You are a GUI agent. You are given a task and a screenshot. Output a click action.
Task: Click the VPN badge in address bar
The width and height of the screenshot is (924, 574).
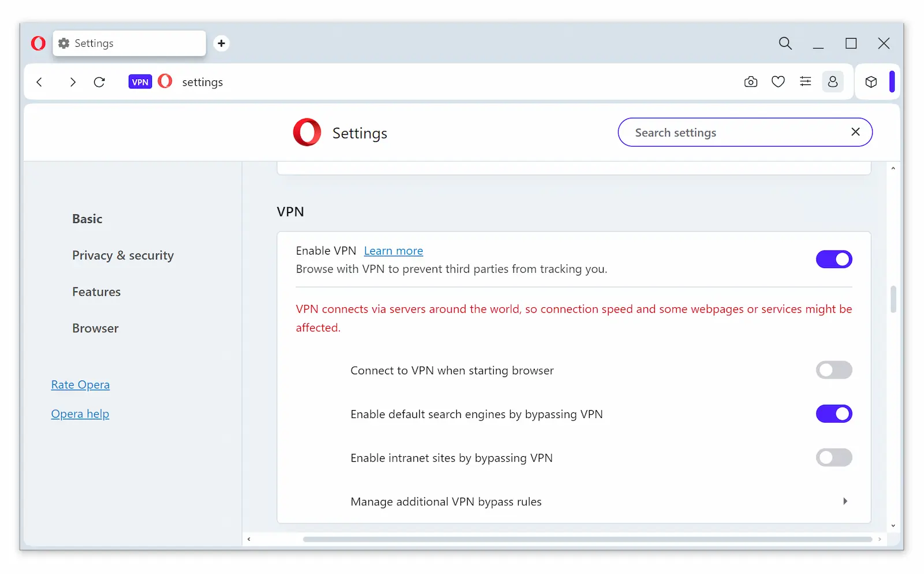[x=140, y=82]
